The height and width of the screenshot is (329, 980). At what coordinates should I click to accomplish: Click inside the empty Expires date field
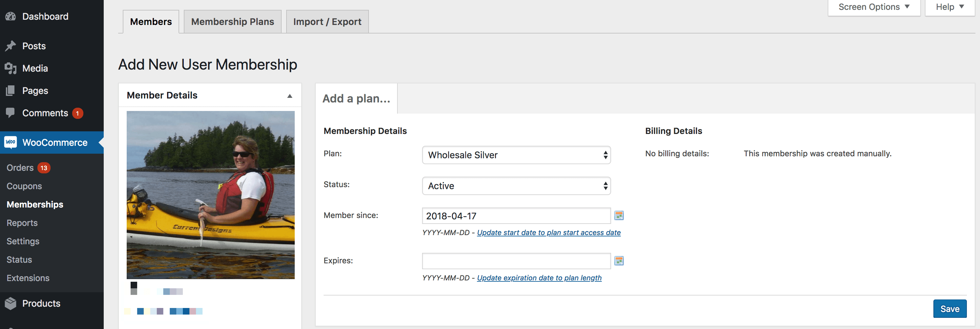coord(516,261)
